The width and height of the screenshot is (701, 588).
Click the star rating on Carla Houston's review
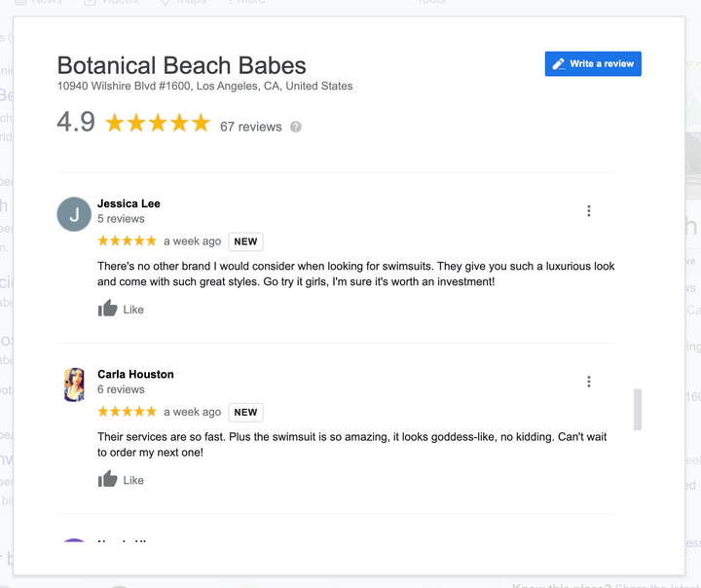point(127,411)
